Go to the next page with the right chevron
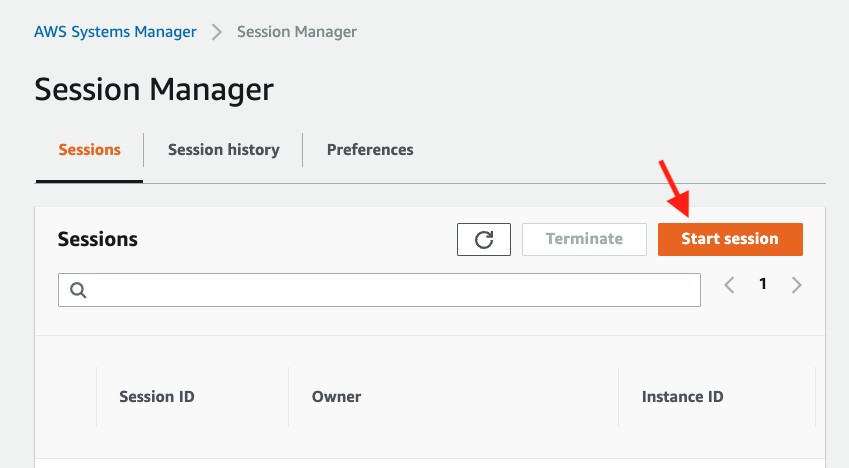 797,285
